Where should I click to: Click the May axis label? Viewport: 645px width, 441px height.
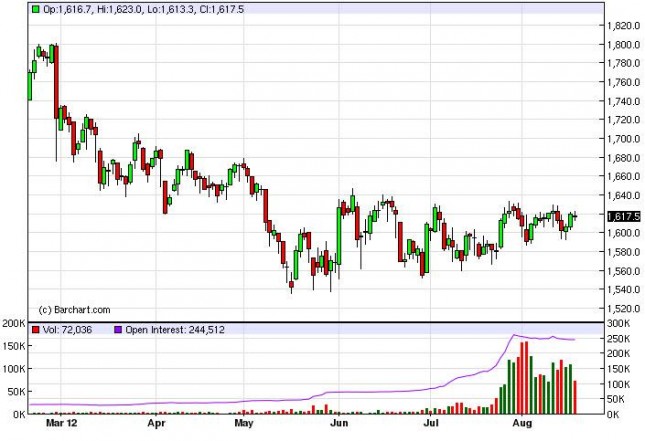[244, 423]
